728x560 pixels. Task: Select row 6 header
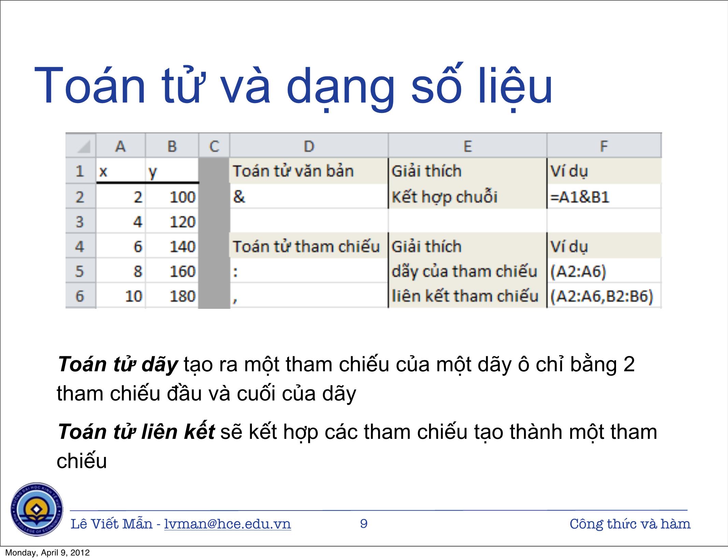click(81, 296)
